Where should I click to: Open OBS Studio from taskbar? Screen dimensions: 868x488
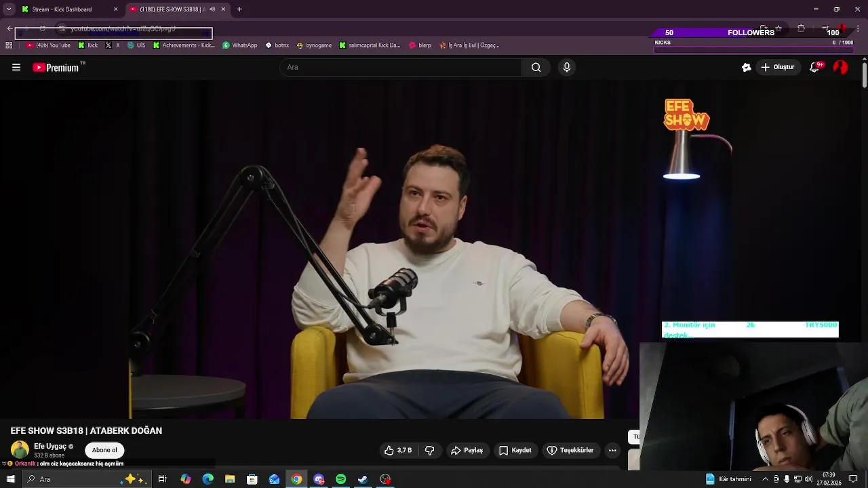tap(385, 479)
